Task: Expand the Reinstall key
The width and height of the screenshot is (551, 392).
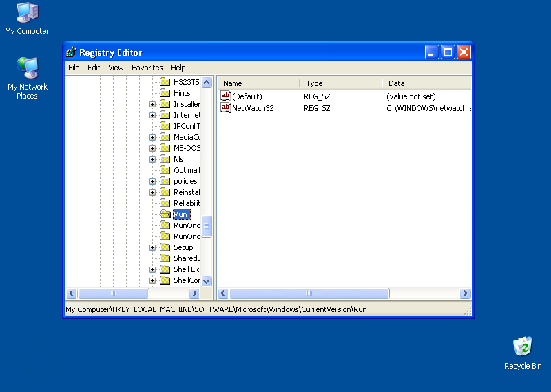Action: point(152,192)
